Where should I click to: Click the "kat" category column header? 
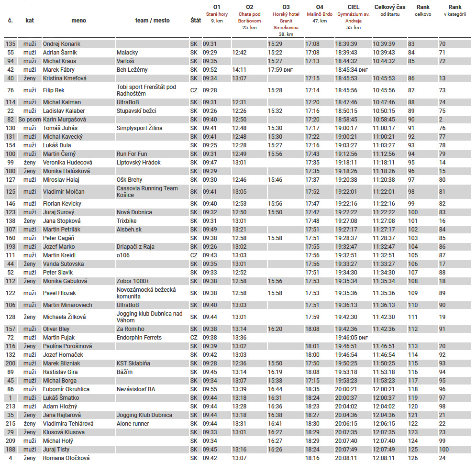point(30,21)
